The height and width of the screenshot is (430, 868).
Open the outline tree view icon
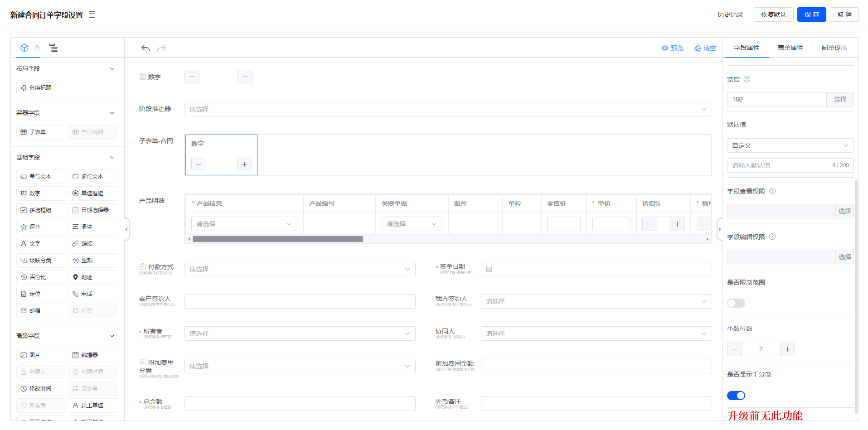[53, 48]
